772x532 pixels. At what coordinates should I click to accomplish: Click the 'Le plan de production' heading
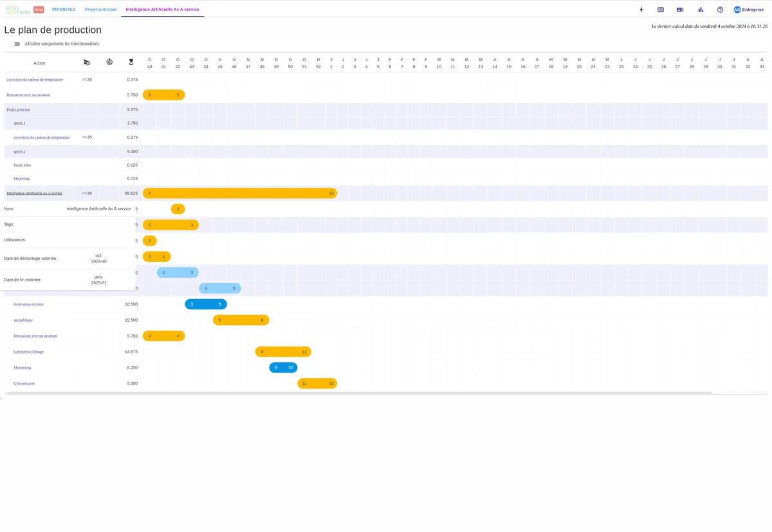click(x=53, y=30)
